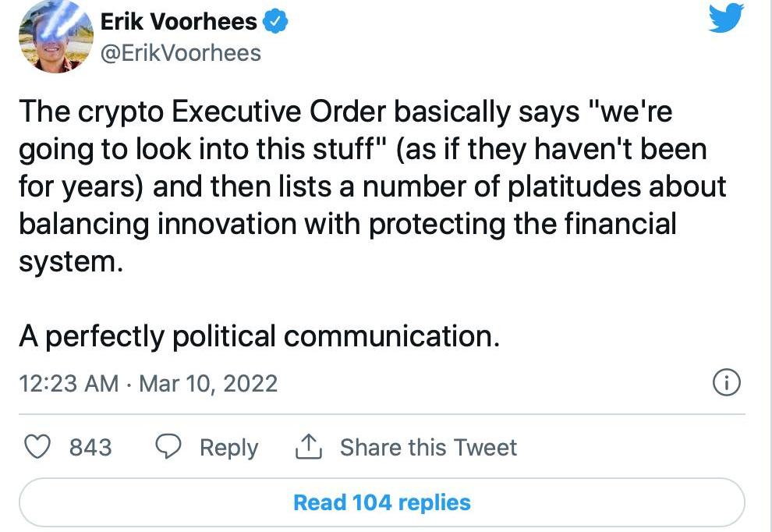This screenshot has height=532, width=772.
Task: Open the @ErikVoorhees handle link
Action: coord(180,53)
